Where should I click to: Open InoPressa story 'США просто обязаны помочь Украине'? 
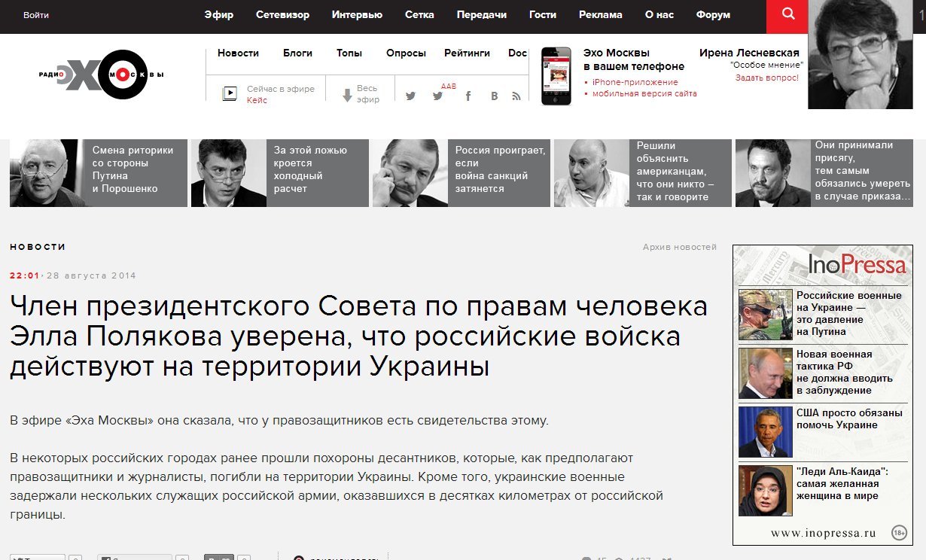pos(848,418)
